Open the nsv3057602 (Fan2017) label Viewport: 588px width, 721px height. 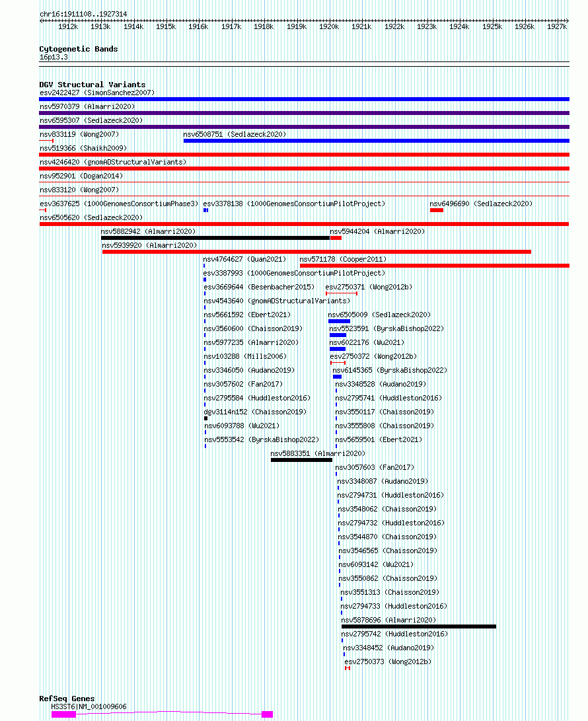pyautogui.click(x=243, y=384)
